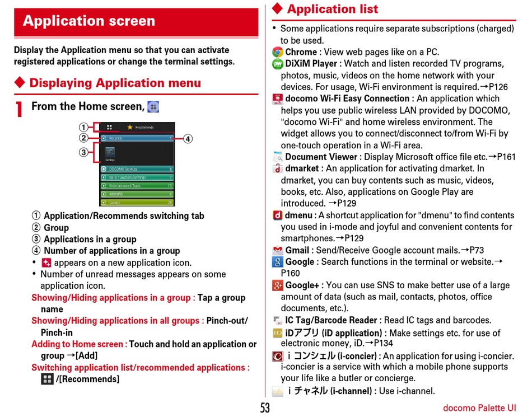Click the "Gmail" bold label
Viewport: 532px width, 417px height.
[297, 250]
